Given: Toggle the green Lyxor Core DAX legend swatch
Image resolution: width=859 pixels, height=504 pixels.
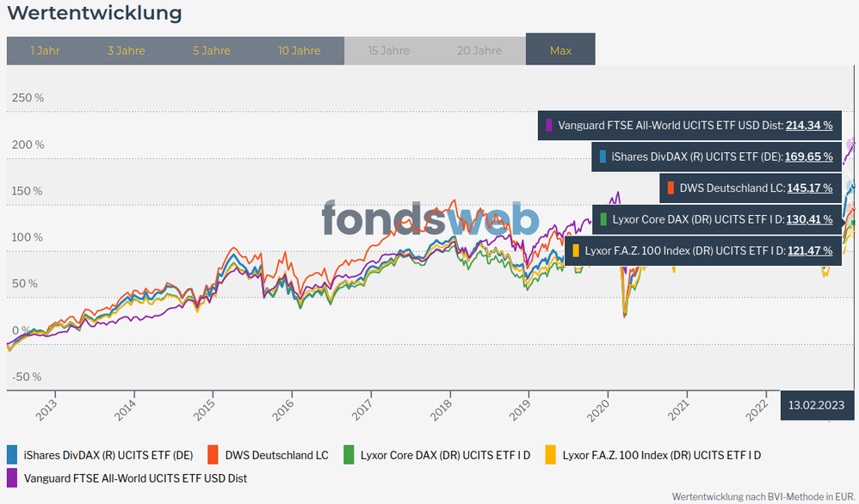Looking at the screenshot, I should 349,455.
